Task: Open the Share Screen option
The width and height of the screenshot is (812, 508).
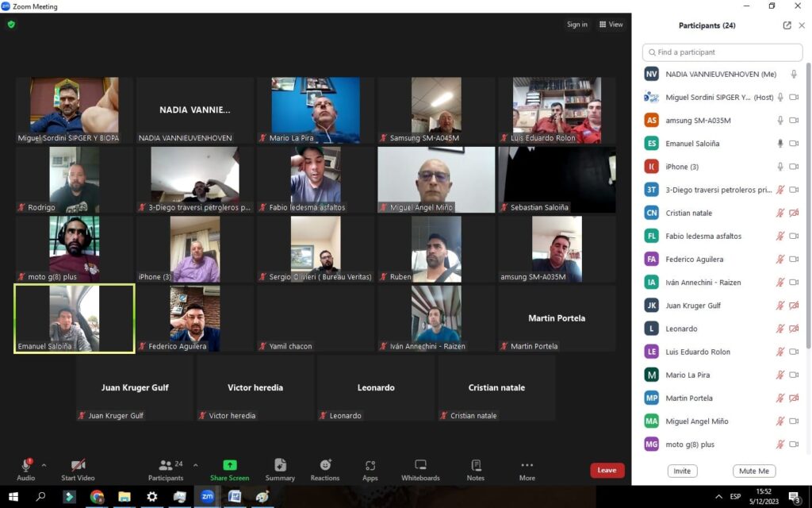Action: pyautogui.click(x=229, y=470)
